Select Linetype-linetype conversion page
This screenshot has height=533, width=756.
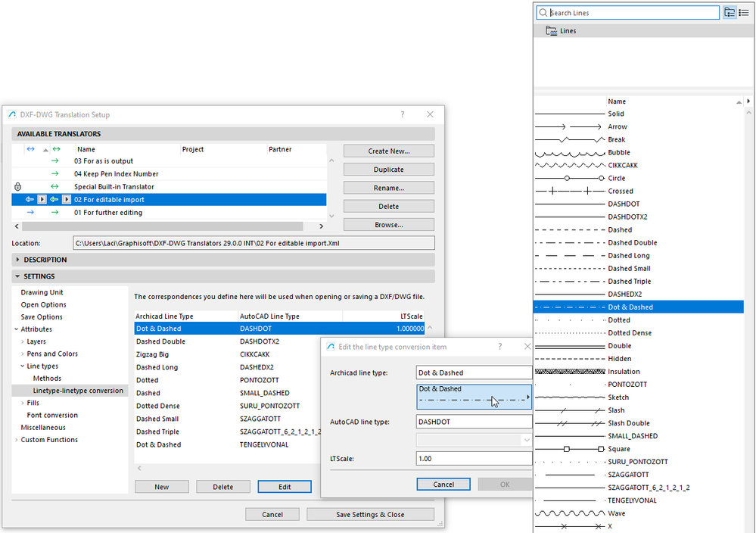coord(78,391)
